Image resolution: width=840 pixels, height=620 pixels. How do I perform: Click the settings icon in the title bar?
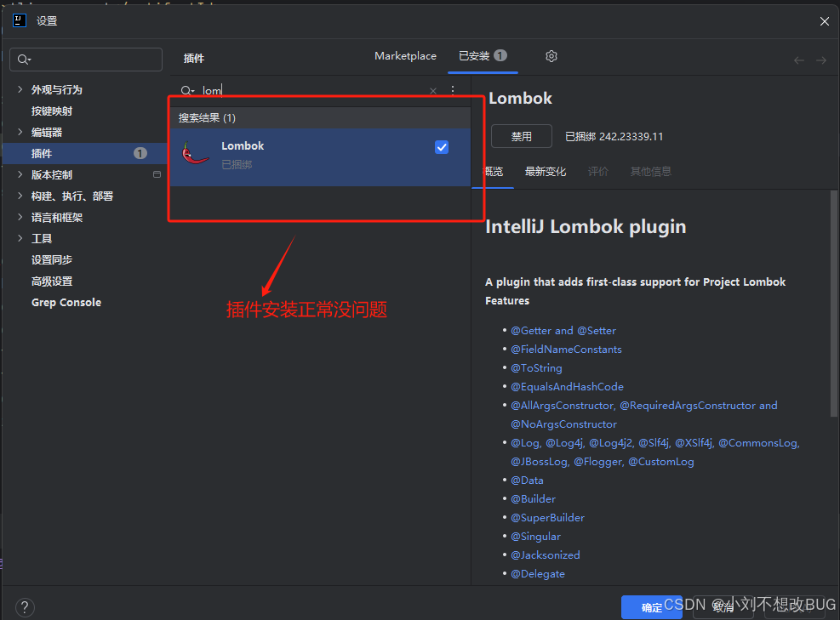19,20
